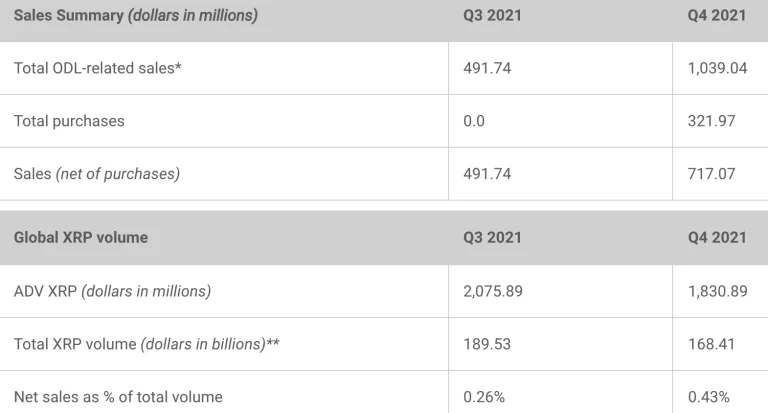
Task: Click the 189.53 total XRP volume value
Action: click(x=487, y=344)
